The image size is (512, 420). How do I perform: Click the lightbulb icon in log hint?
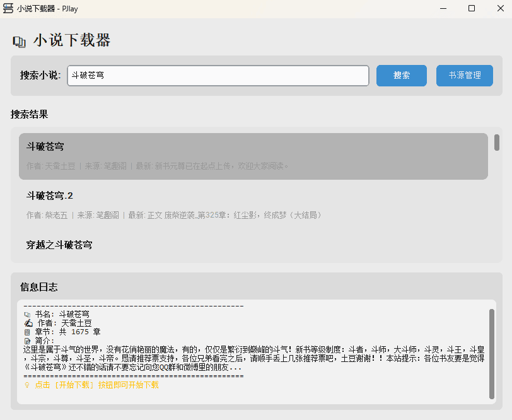27,385
